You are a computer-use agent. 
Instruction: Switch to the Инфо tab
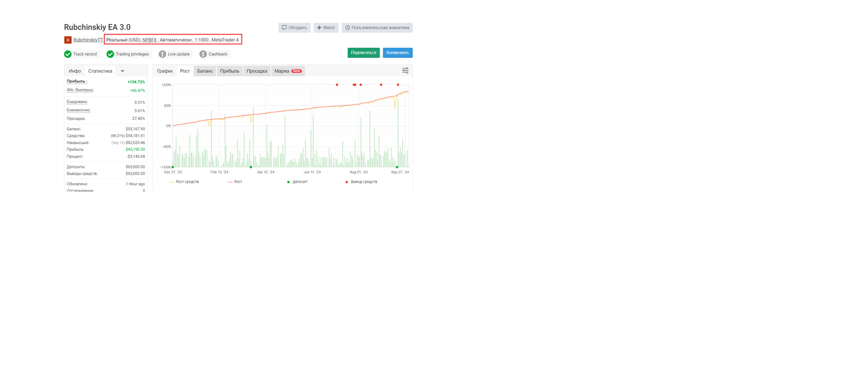point(75,71)
